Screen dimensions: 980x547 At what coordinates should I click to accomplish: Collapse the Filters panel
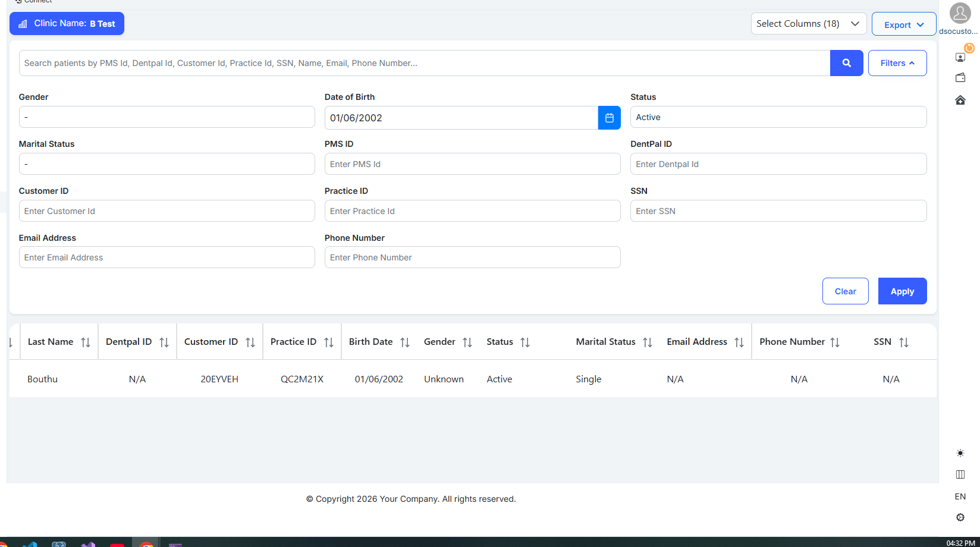897,63
